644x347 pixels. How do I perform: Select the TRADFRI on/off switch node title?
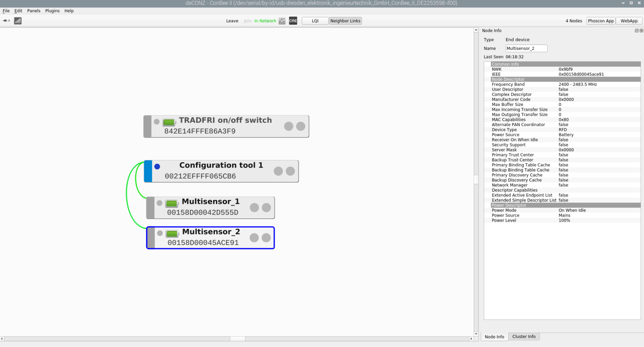pos(225,120)
